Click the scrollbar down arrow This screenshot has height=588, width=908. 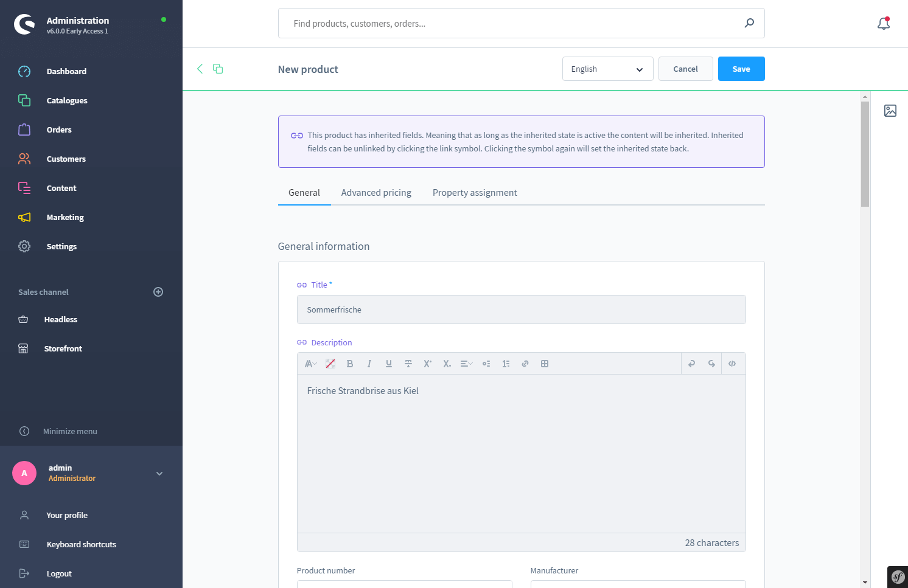865,583
